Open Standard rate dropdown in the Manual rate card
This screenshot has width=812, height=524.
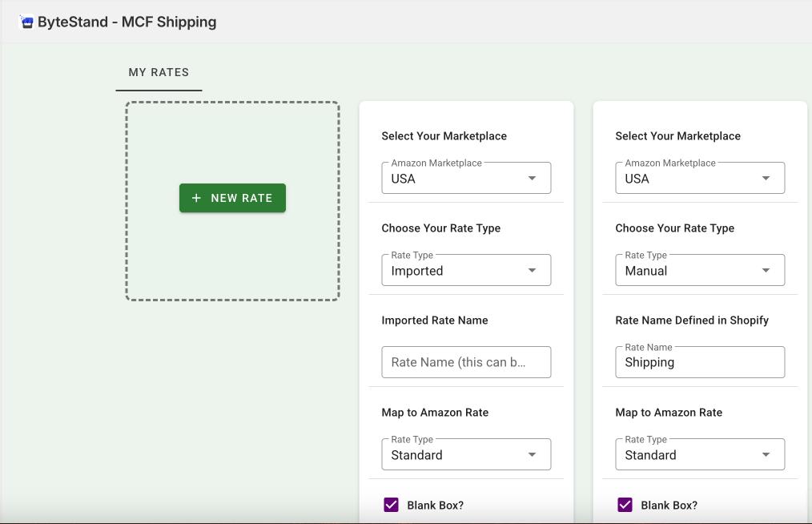pos(700,454)
